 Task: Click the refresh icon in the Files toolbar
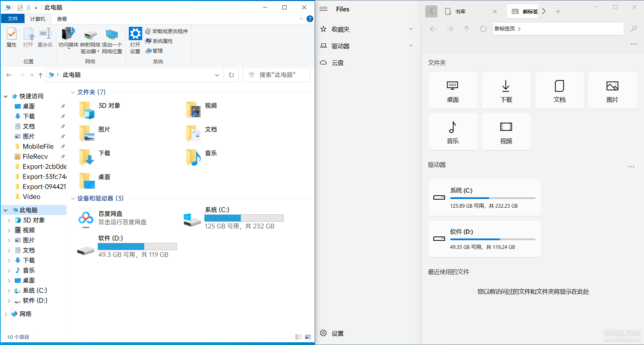(x=483, y=29)
